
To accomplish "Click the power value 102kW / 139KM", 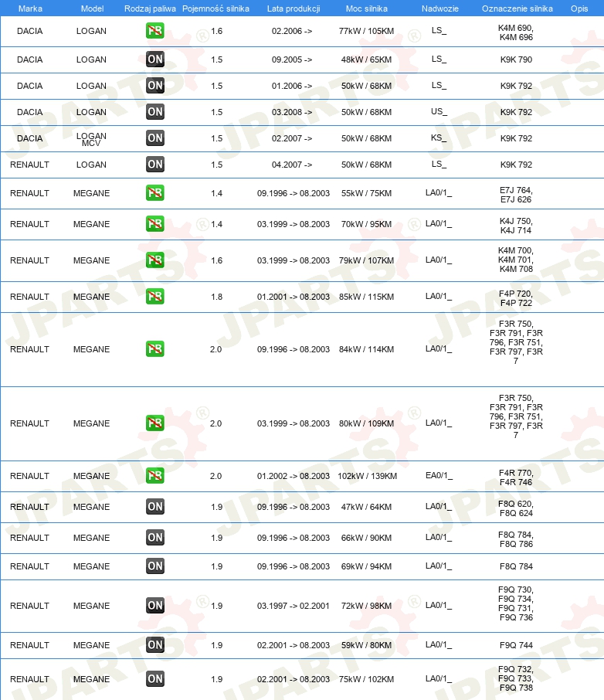I will 367,476.
